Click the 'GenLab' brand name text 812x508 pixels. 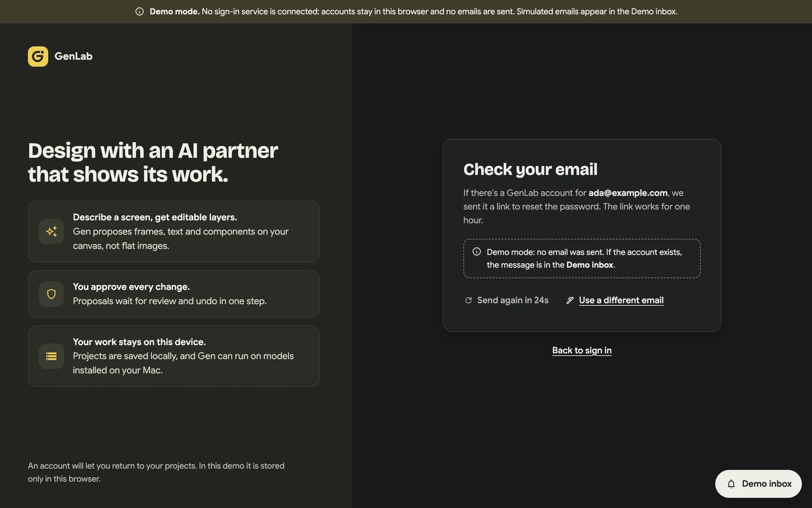click(74, 56)
